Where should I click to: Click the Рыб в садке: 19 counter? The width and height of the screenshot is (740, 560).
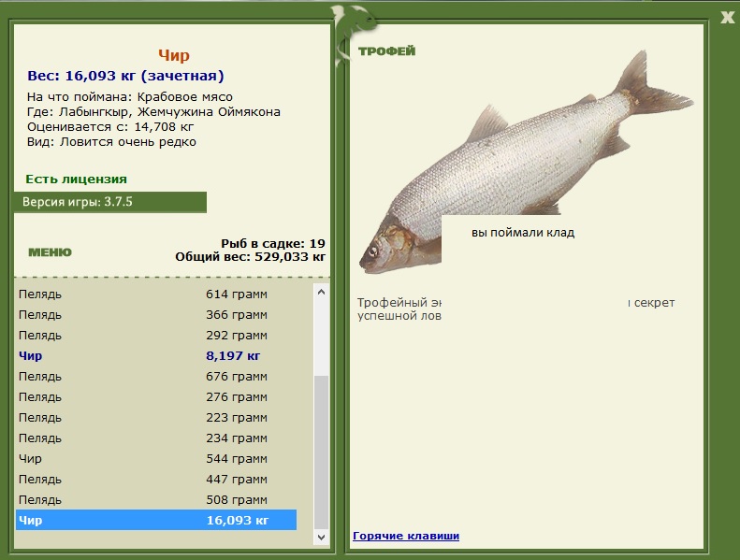click(x=273, y=243)
